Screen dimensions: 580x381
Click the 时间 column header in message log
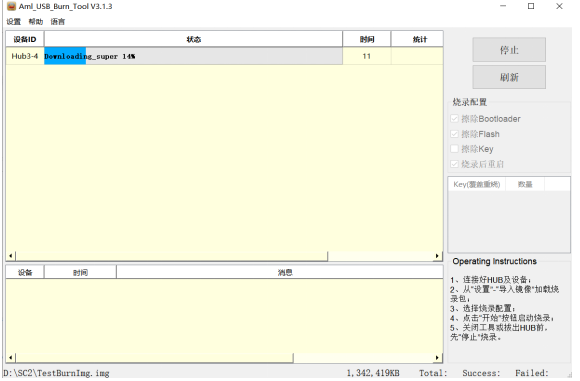pyautogui.click(x=80, y=273)
